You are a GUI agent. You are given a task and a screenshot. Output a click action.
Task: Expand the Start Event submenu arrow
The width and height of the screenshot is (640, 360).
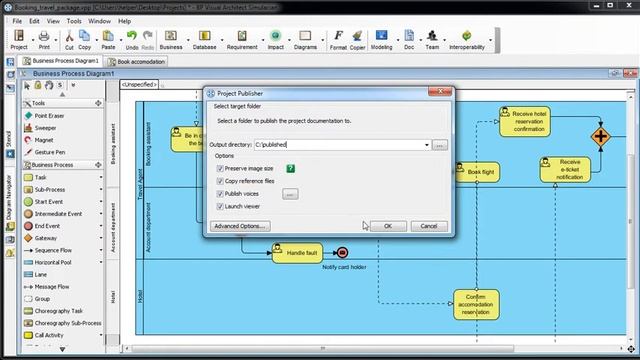[x=101, y=202]
